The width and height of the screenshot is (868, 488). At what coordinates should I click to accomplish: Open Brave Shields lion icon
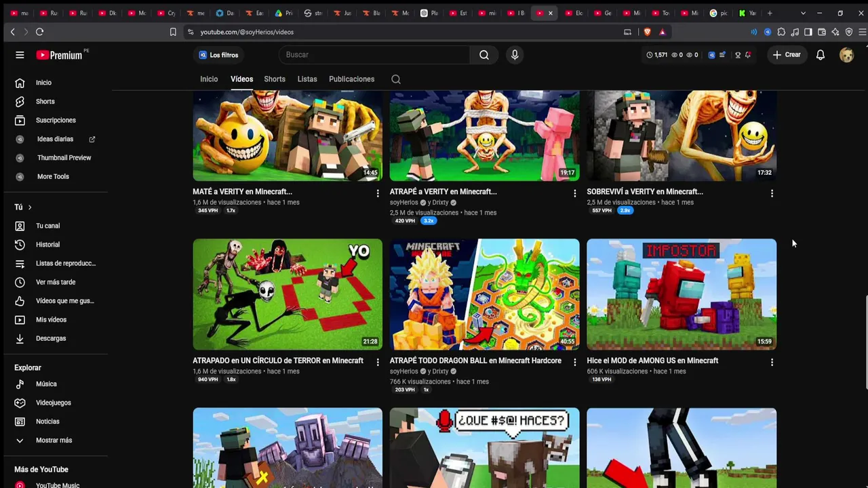[647, 32]
